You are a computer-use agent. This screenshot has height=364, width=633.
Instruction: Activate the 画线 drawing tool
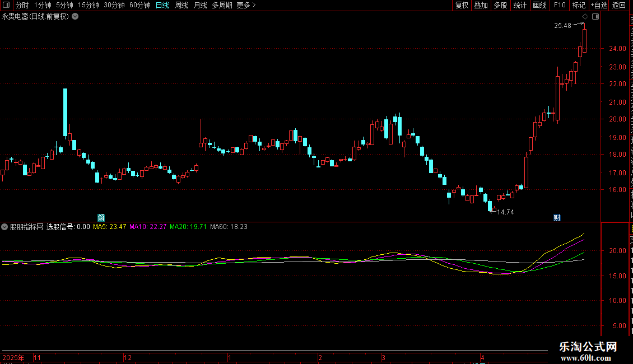pyautogui.click(x=540, y=5)
